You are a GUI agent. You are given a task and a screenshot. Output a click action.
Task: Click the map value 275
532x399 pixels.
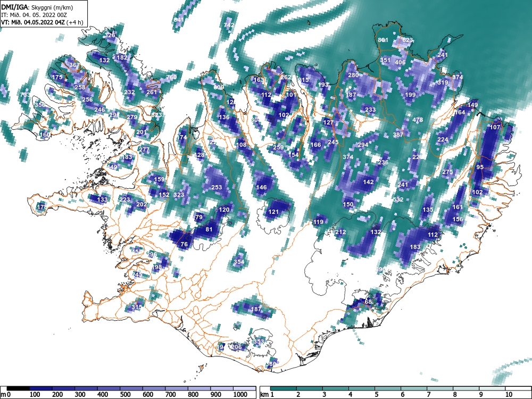pos(447,172)
